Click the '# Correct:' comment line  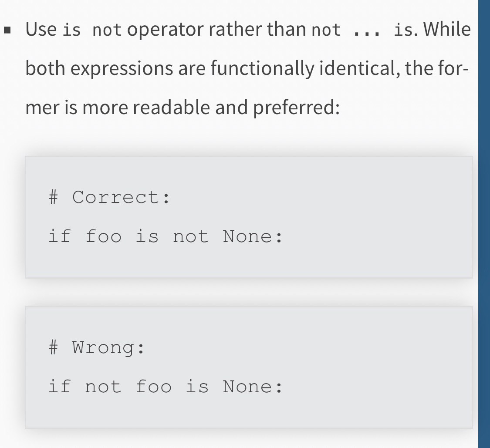tap(109, 197)
